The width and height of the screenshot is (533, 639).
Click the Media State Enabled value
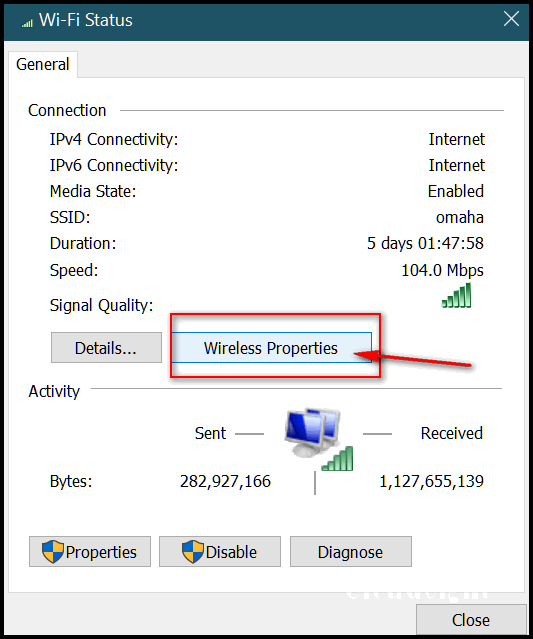[456, 191]
